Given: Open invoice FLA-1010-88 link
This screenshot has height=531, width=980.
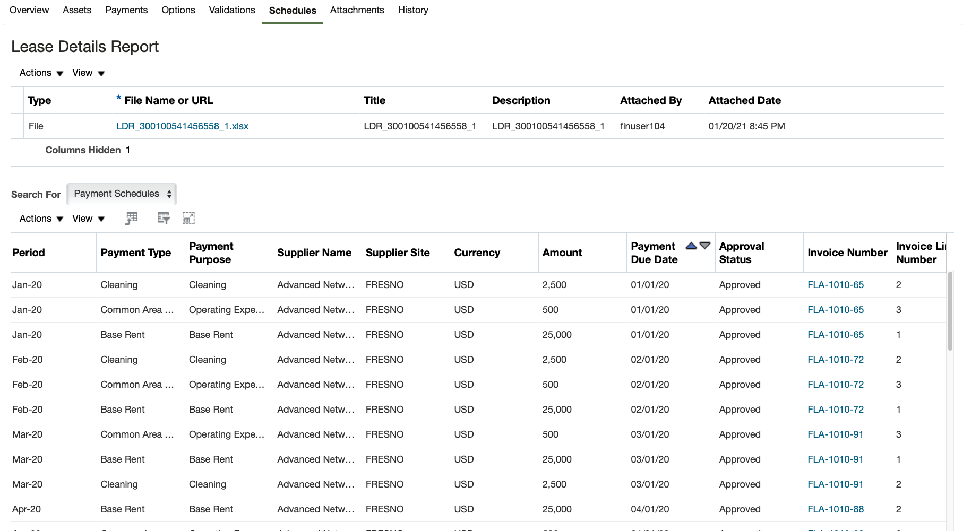Looking at the screenshot, I should coord(836,509).
